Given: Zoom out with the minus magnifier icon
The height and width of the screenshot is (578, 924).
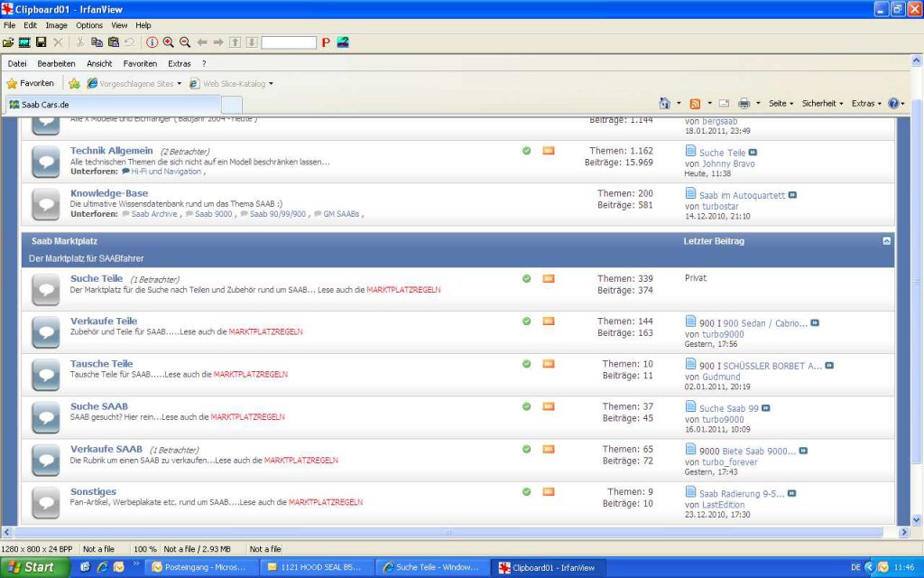Looking at the screenshot, I should click(x=185, y=42).
